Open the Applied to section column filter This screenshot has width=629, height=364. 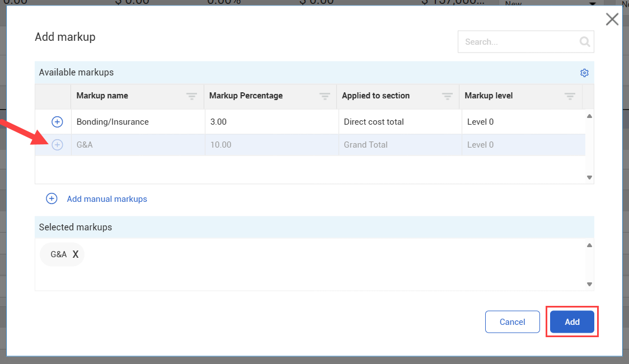[x=447, y=96]
